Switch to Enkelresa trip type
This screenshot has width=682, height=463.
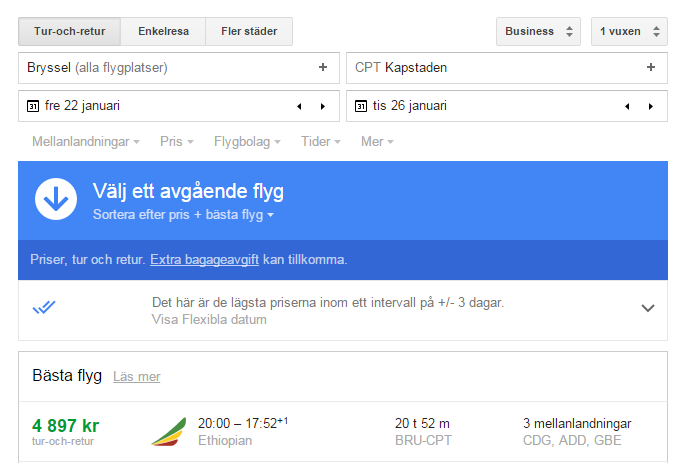163,31
